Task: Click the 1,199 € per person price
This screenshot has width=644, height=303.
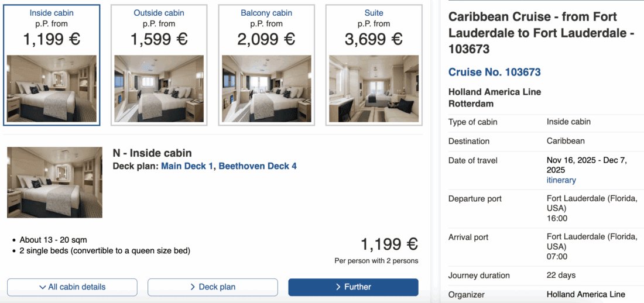Action: 389,245
